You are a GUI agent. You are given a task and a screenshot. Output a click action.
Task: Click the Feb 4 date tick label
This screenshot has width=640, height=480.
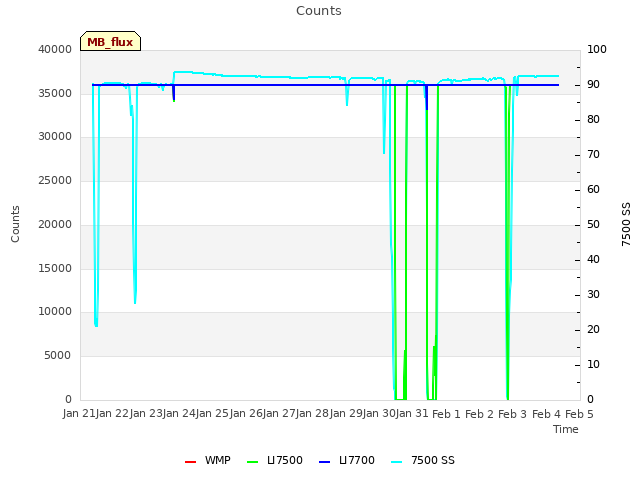click(x=546, y=414)
